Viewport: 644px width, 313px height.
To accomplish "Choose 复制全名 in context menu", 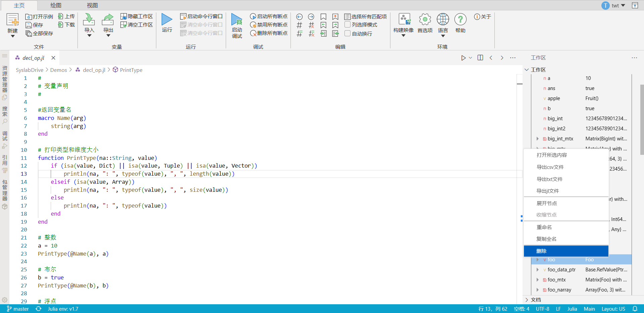I will [566, 239].
